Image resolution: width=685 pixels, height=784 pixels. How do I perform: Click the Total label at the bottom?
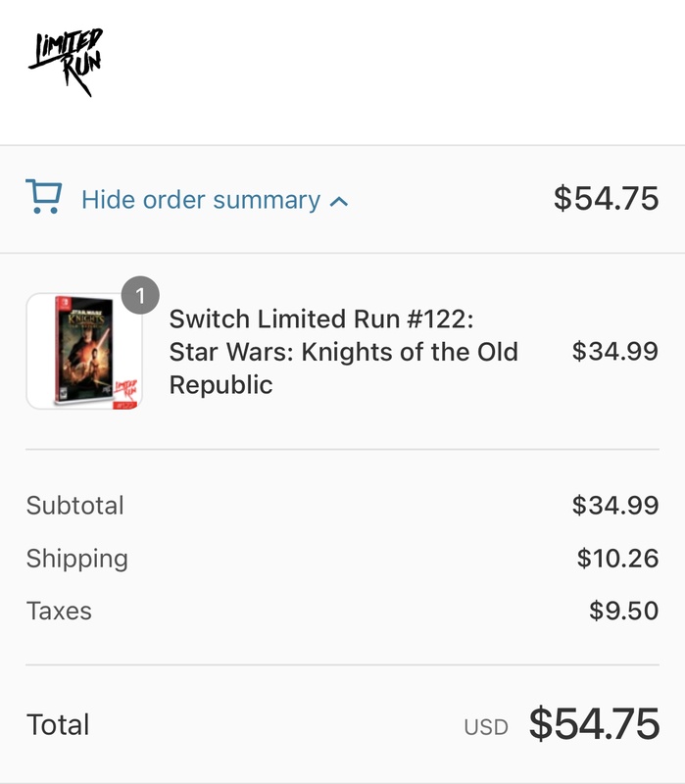point(58,724)
